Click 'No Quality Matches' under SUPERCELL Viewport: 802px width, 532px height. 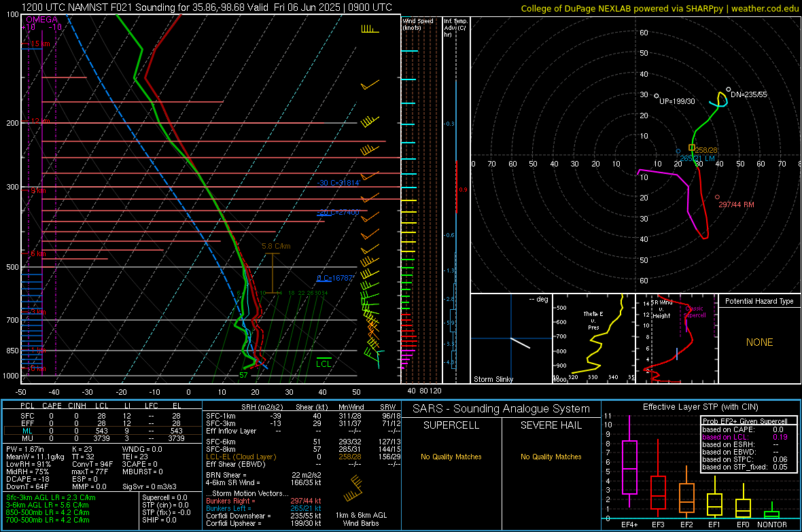pyautogui.click(x=451, y=457)
